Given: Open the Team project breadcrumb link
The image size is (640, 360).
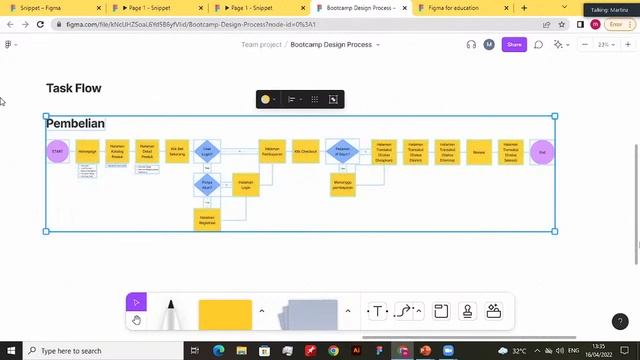Looking at the screenshot, I should coord(261,44).
